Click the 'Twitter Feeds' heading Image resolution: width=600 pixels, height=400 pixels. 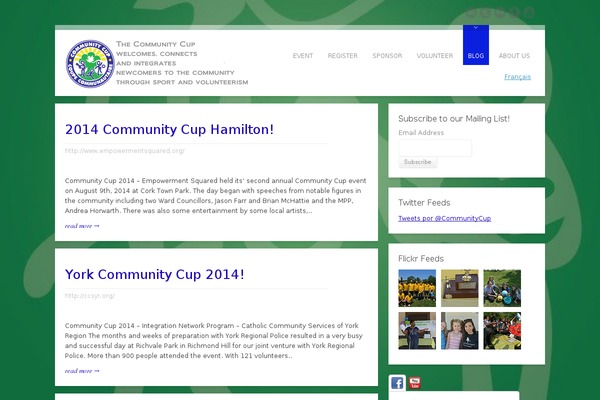tap(424, 203)
